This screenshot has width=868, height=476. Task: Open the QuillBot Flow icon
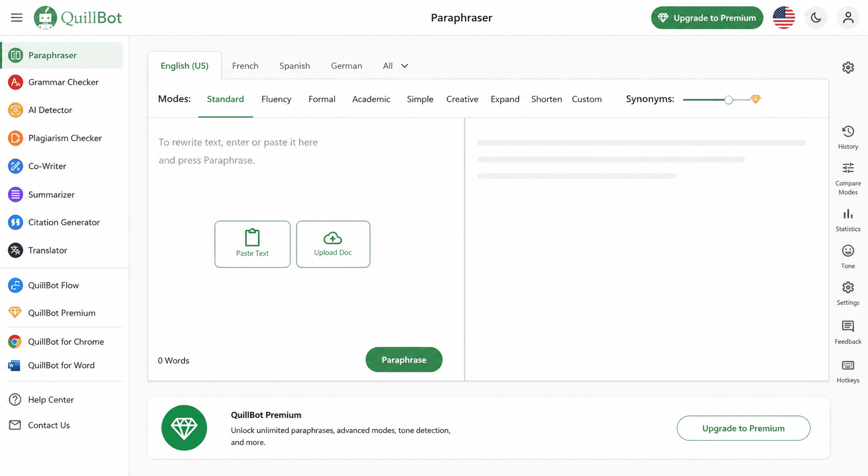pos(15,285)
